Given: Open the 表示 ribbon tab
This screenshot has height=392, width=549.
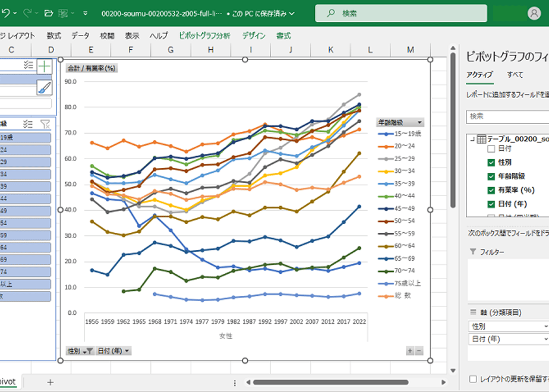Looking at the screenshot, I should click(x=132, y=36).
